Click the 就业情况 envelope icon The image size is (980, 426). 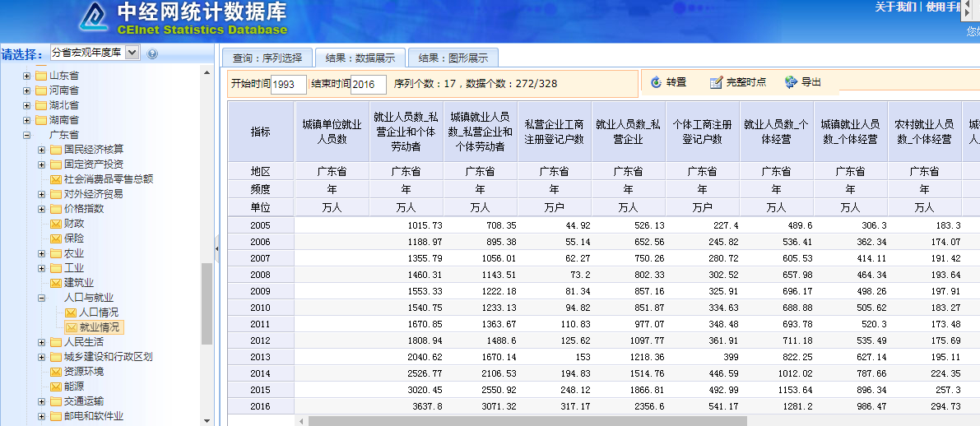pos(71,327)
